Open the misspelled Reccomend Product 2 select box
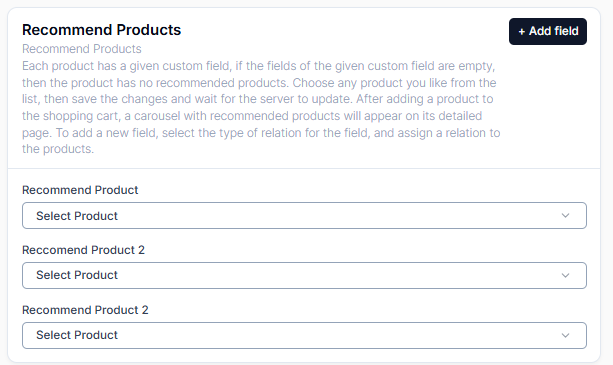The height and width of the screenshot is (365, 613). (x=304, y=276)
